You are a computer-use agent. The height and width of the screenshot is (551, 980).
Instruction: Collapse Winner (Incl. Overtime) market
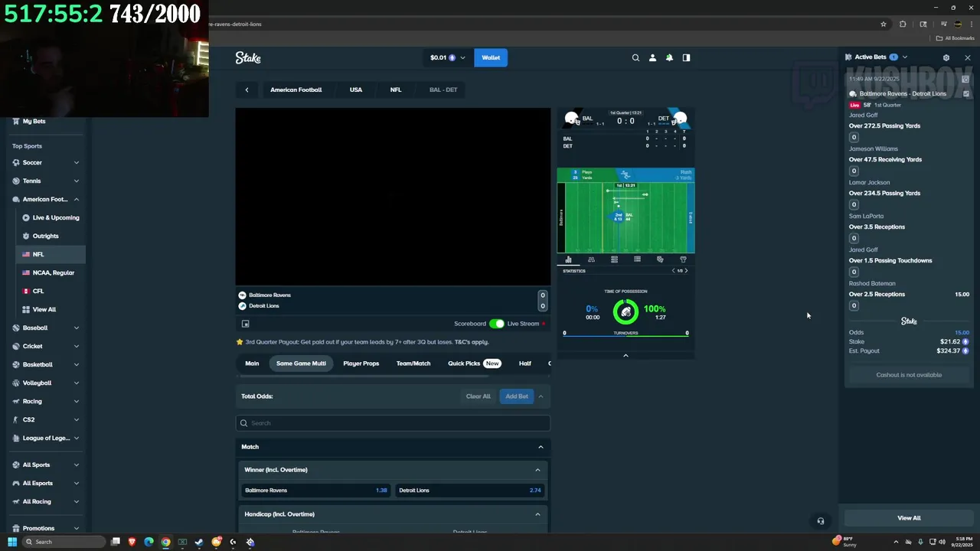point(537,470)
